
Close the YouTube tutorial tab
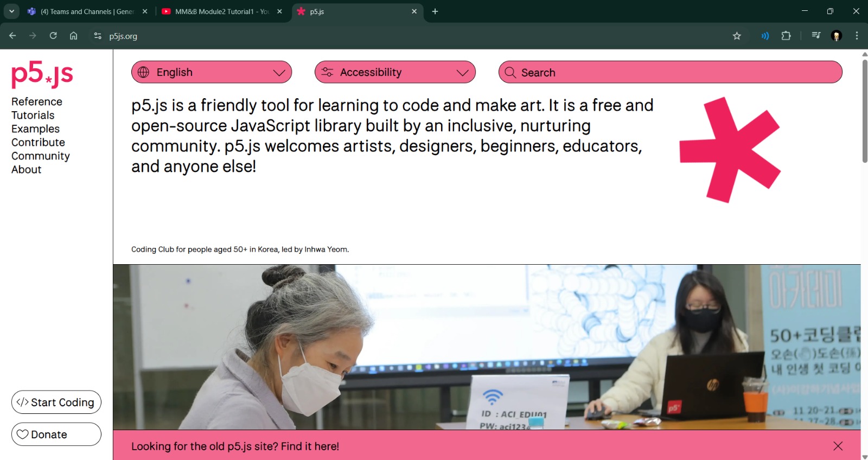279,11
